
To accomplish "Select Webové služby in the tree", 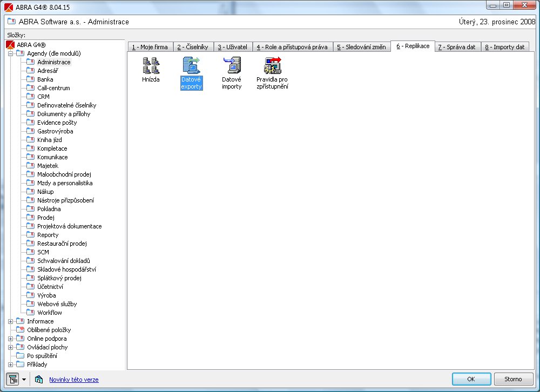I will [x=57, y=304].
